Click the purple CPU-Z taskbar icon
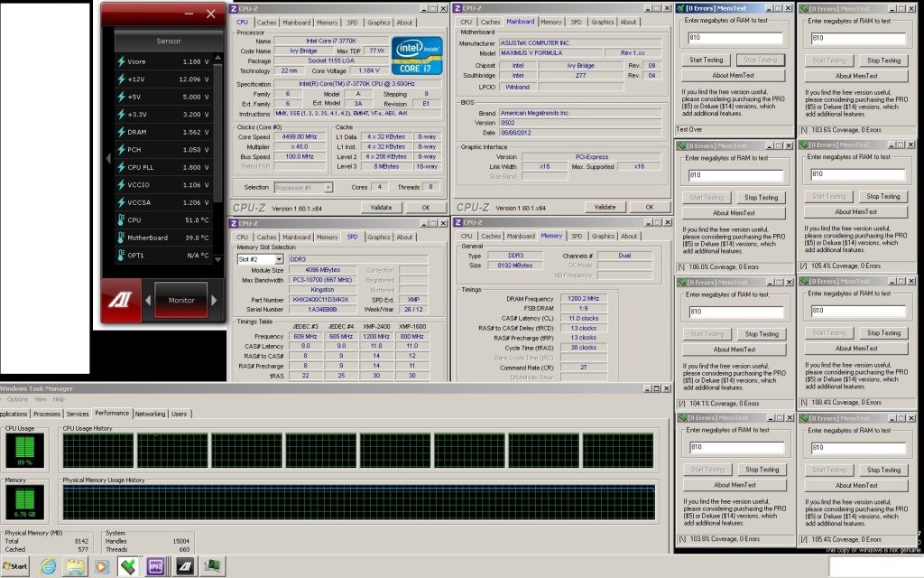The width and height of the screenshot is (924, 578). [155, 566]
